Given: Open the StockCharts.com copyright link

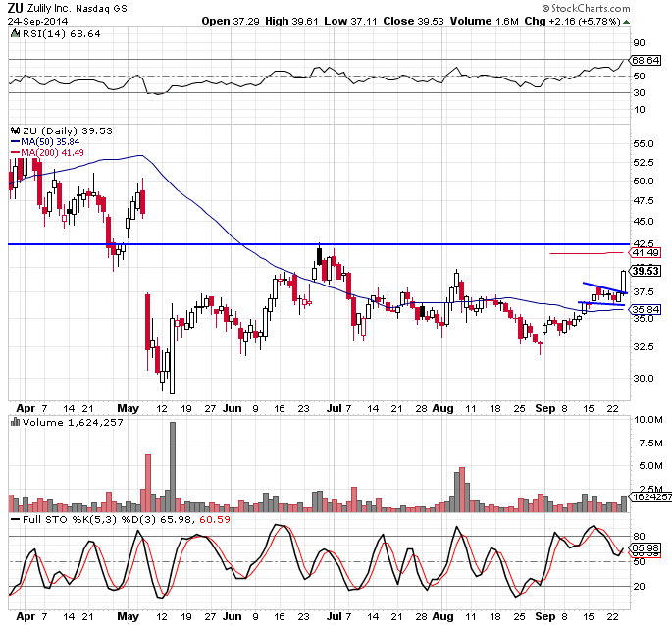Looking at the screenshot, I should [x=616, y=8].
